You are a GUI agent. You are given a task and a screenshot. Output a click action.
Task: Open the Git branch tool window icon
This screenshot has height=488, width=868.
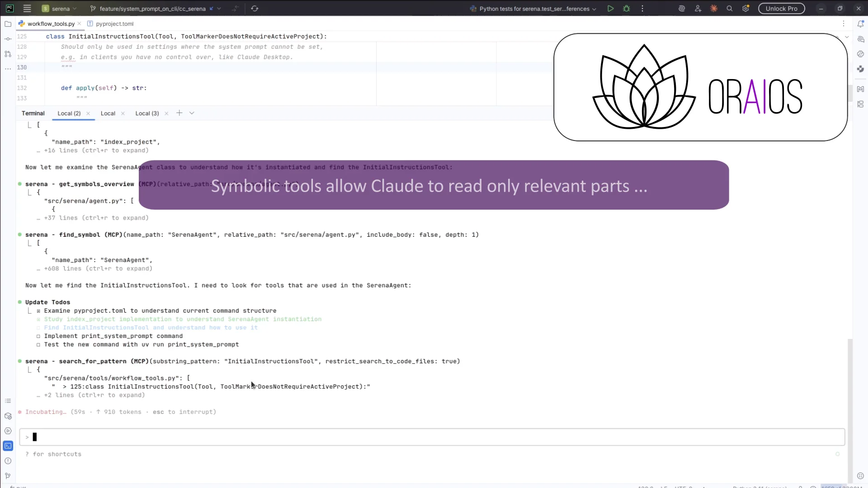click(8, 475)
